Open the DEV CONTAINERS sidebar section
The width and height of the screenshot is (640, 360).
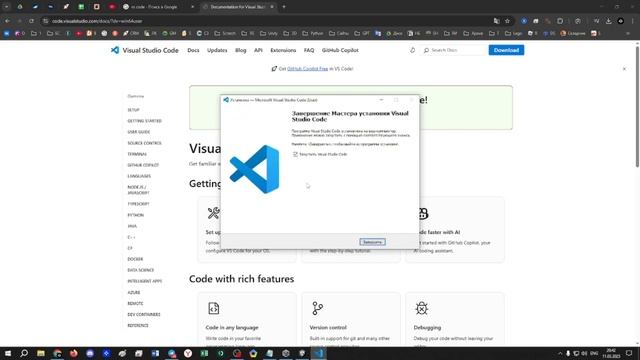144,315
